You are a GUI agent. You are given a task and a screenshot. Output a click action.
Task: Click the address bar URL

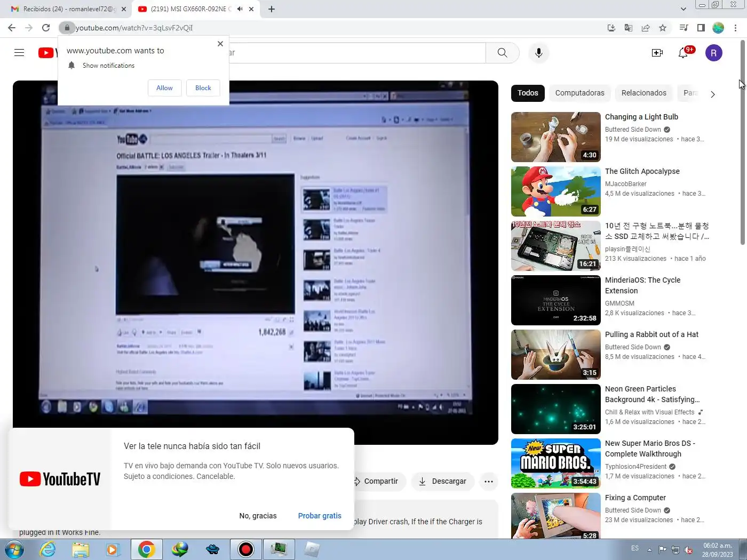(134, 28)
